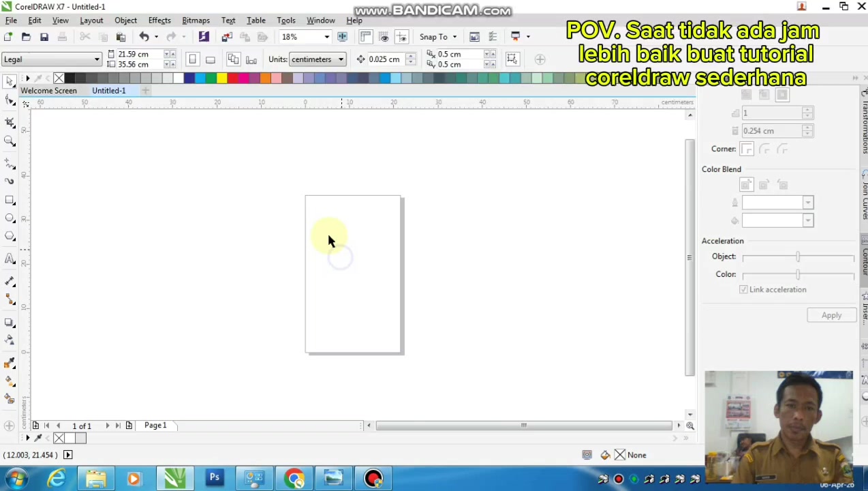The image size is (868, 491).
Task: Toggle the Link acceleration checkbox
Action: [743, 290]
